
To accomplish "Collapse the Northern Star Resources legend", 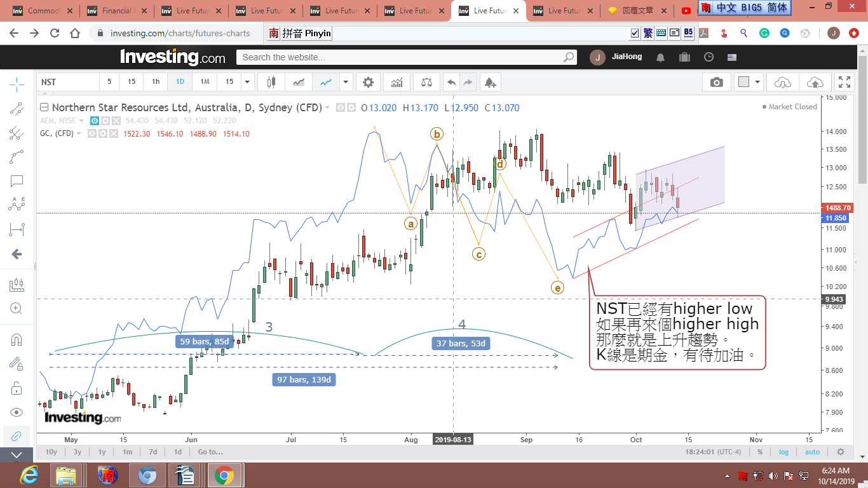I will coord(44,107).
